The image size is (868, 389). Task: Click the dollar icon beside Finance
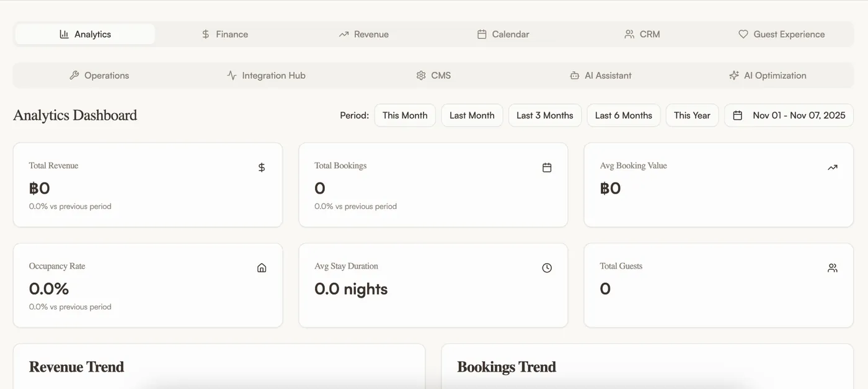coord(206,34)
